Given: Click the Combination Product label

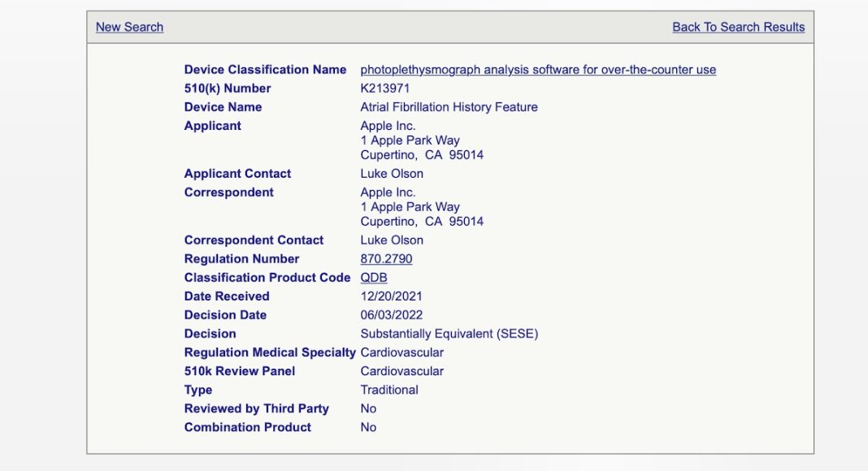Looking at the screenshot, I should [x=247, y=427].
